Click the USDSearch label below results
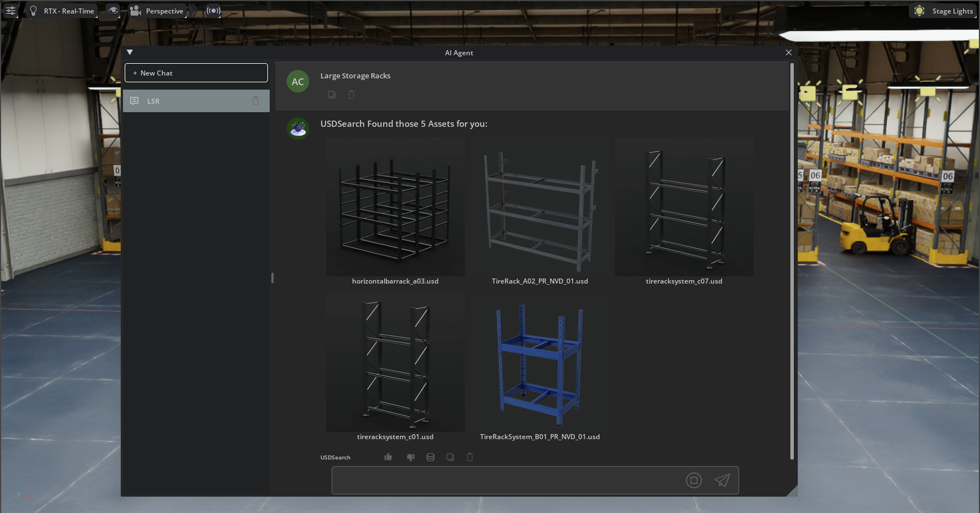The width and height of the screenshot is (980, 513). click(x=335, y=458)
